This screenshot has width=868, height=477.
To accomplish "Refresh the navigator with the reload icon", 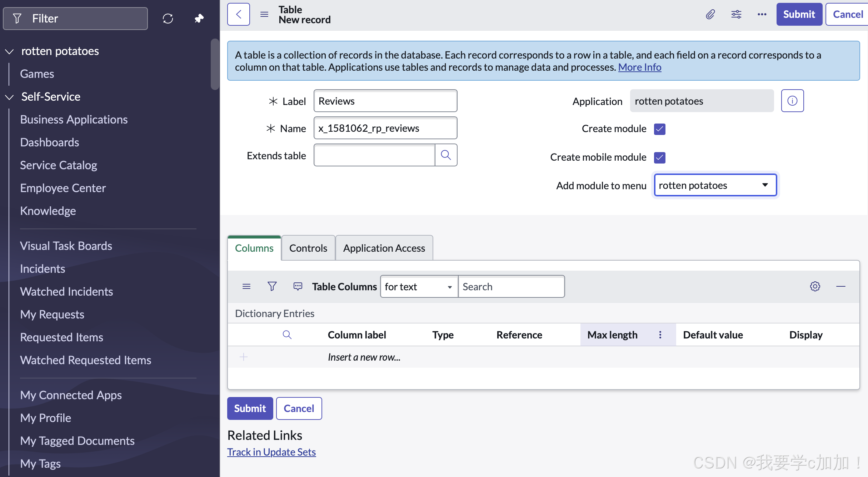I will pos(168,18).
